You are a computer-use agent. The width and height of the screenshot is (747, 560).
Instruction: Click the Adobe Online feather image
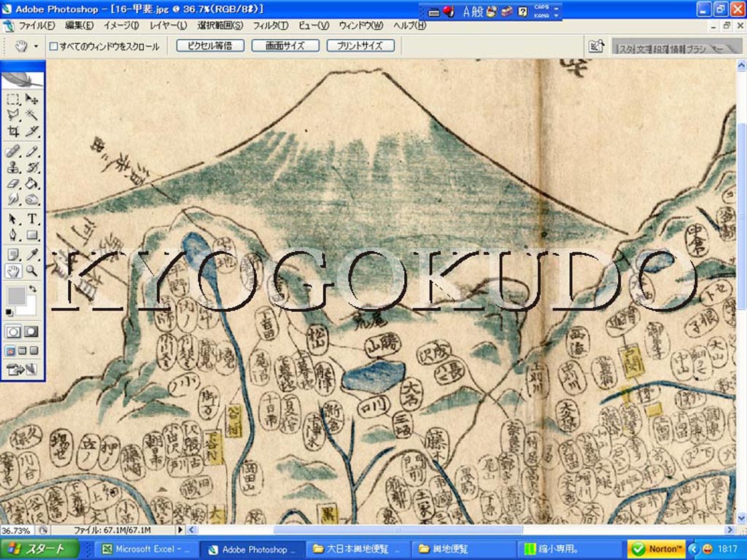[23, 79]
